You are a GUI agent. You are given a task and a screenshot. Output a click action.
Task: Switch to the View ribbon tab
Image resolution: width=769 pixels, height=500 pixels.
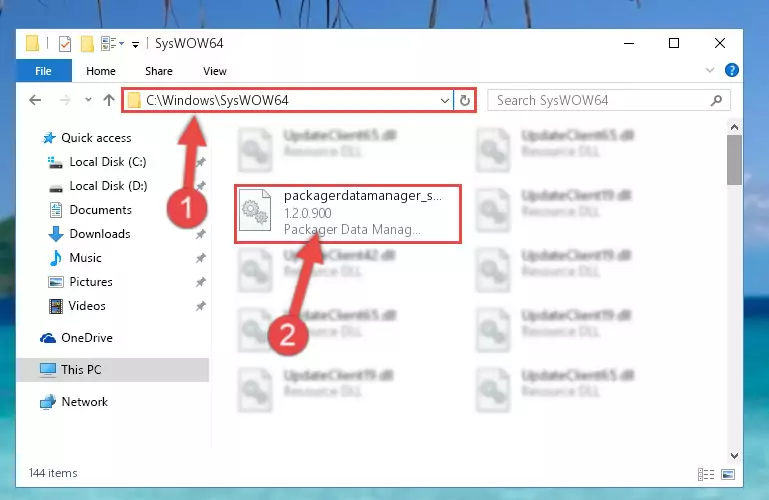tap(215, 71)
